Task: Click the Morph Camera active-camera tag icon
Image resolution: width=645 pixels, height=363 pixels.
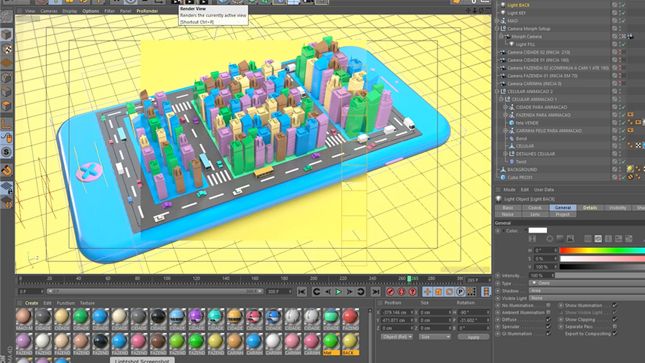Action: (x=630, y=37)
